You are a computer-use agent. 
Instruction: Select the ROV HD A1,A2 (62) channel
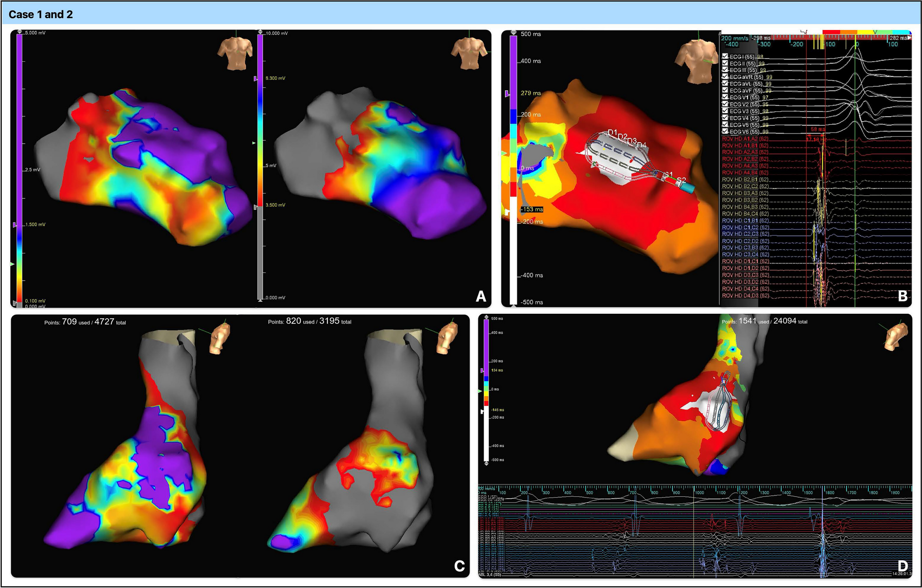tap(745, 138)
